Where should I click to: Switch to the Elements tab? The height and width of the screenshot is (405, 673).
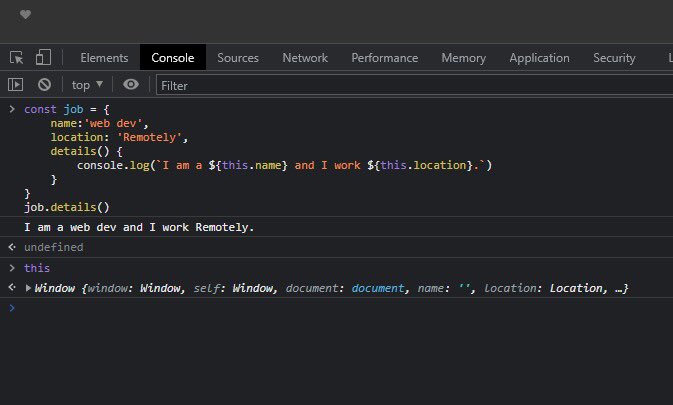pos(104,57)
